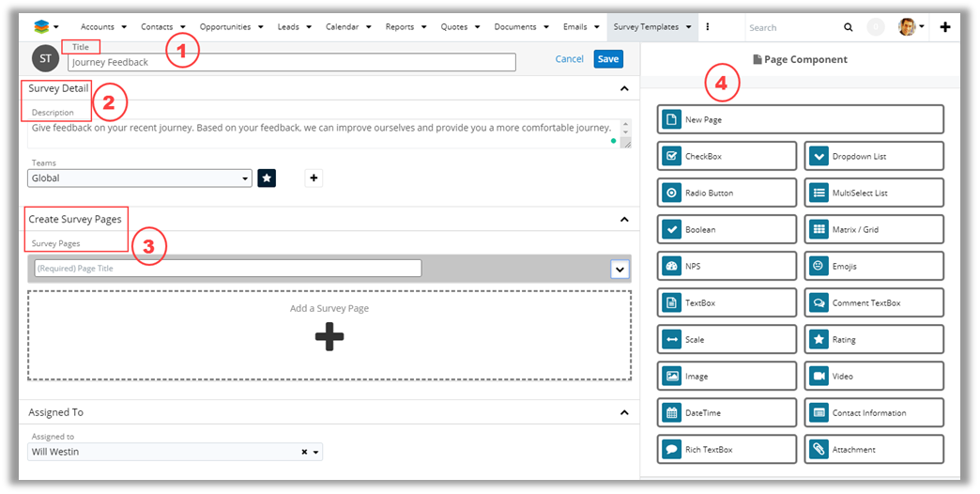980x494 pixels.
Task: Click the Add a Survey Page plus area
Action: tap(329, 335)
